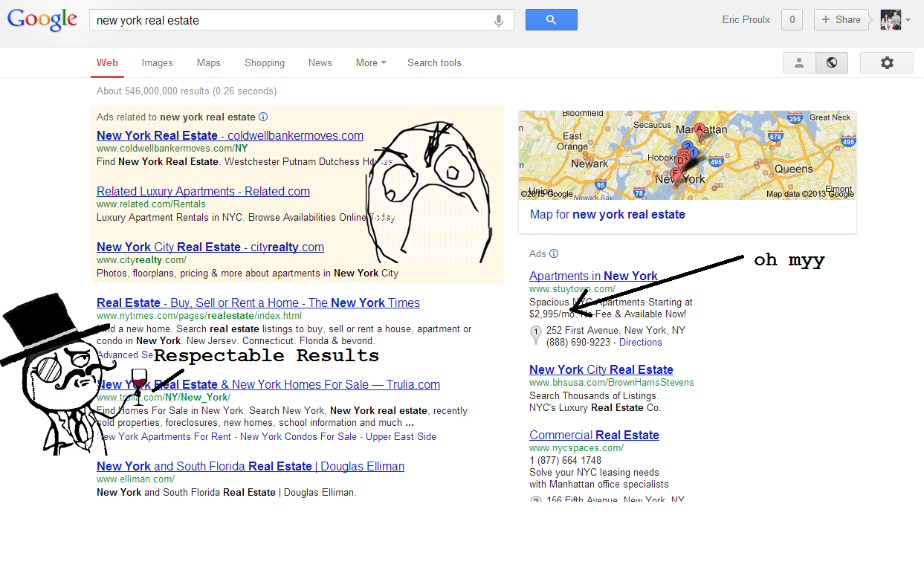The height and width of the screenshot is (576, 924).
Task: Click the results count text
Action: pyautogui.click(x=187, y=91)
